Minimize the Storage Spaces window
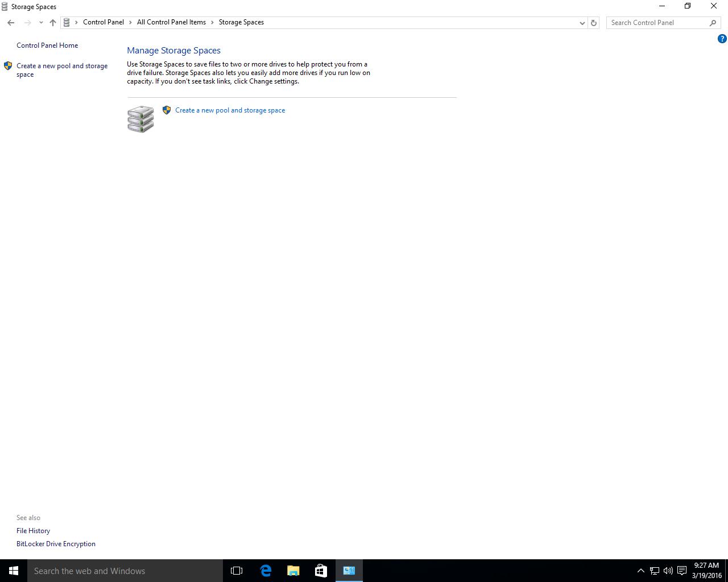 pyautogui.click(x=661, y=6)
